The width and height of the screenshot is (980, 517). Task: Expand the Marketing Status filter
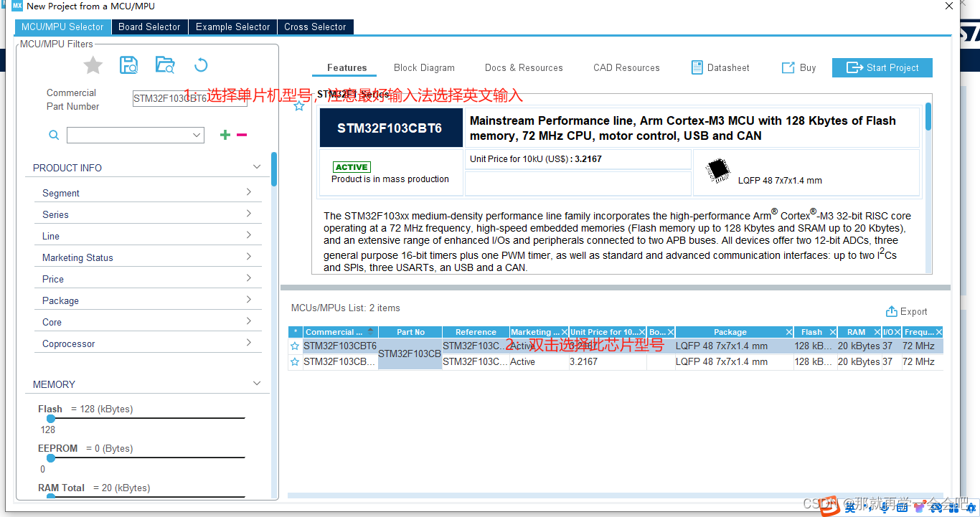[x=249, y=257]
